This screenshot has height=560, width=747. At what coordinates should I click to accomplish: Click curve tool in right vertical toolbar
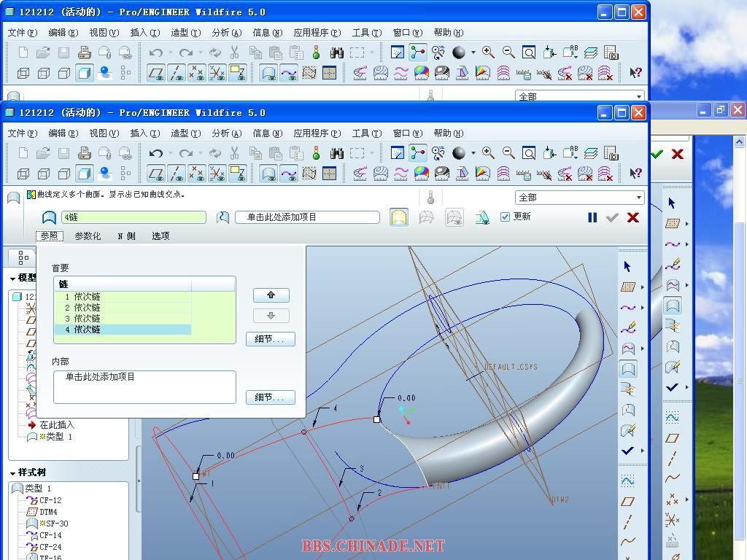(x=628, y=308)
